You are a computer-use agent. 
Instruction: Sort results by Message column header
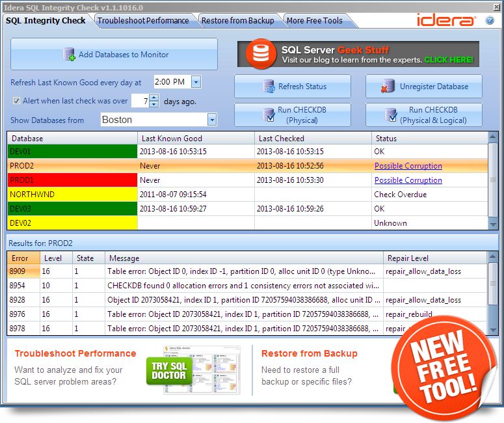pyautogui.click(x=244, y=258)
